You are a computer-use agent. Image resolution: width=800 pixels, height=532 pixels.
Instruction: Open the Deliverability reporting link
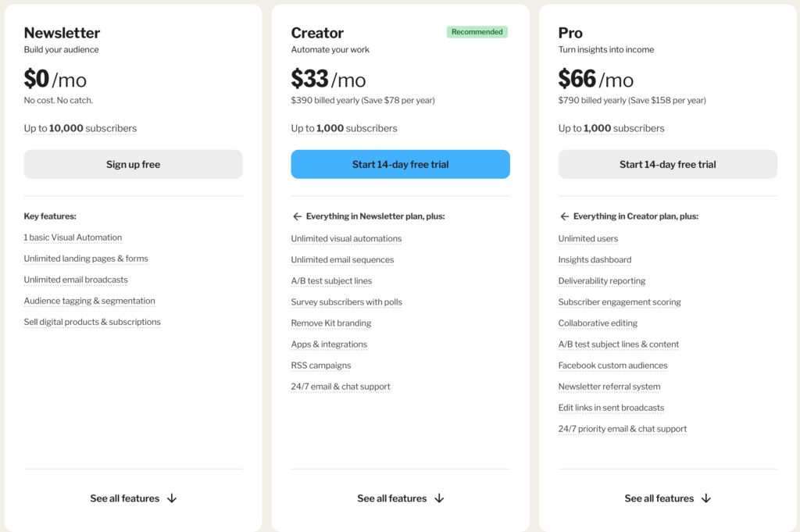click(602, 280)
